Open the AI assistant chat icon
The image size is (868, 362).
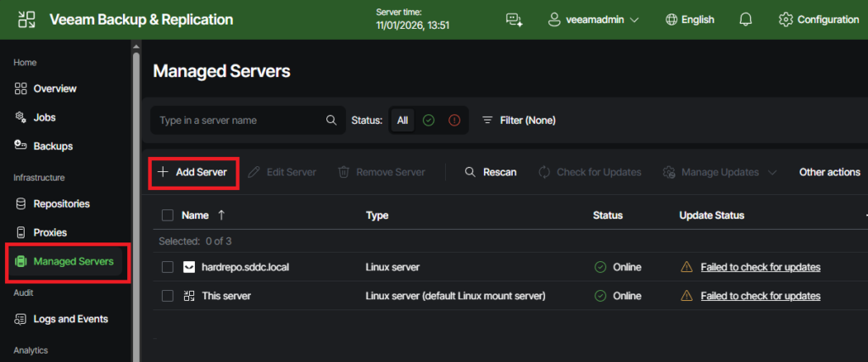514,19
